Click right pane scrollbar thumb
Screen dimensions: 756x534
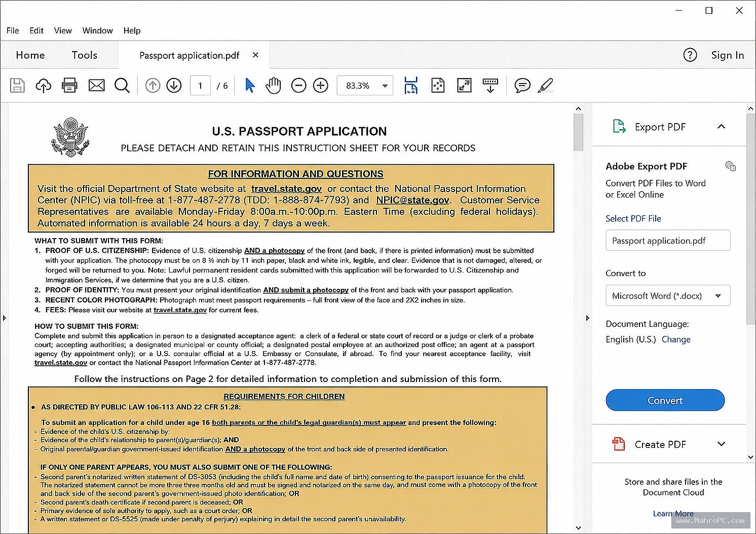click(x=751, y=219)
